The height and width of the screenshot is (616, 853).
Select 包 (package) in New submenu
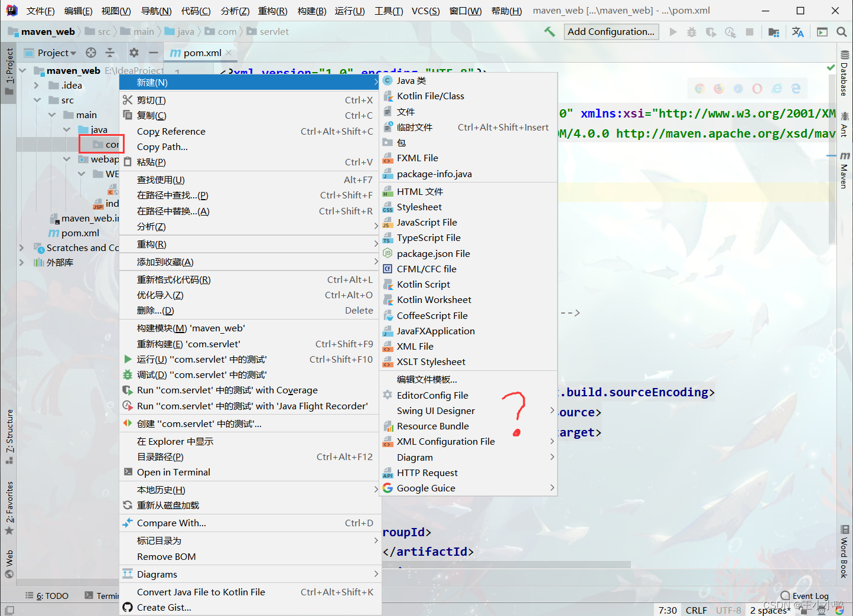click(468, 142)
